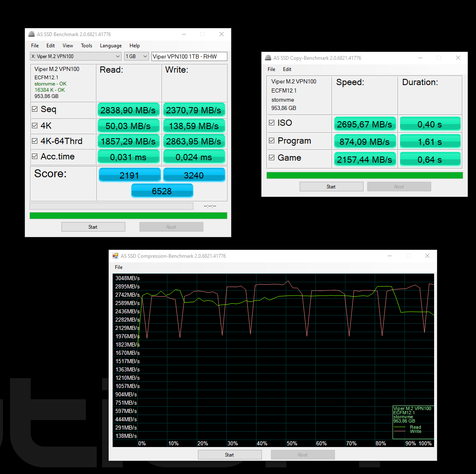Screen dimensions: 476x474
Task: Toggle the Game copy test checkbox
Action: coord(272,158)
